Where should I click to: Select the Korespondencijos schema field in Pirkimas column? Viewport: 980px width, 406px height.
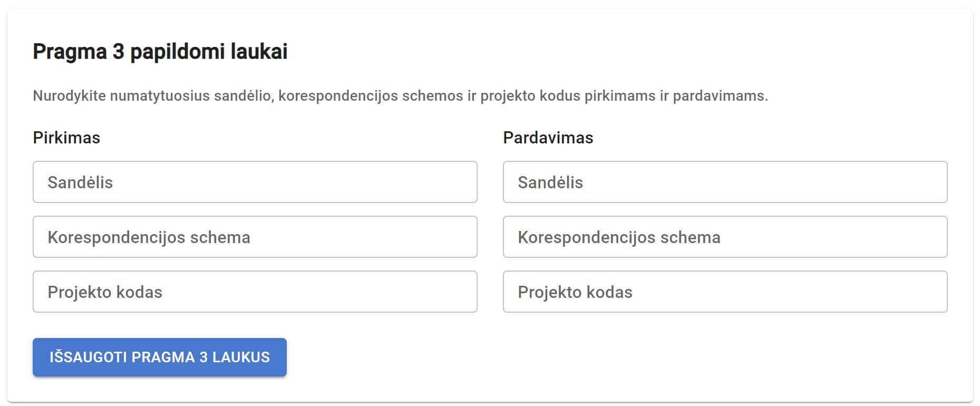pyautogui.click(x=255, y=237)
